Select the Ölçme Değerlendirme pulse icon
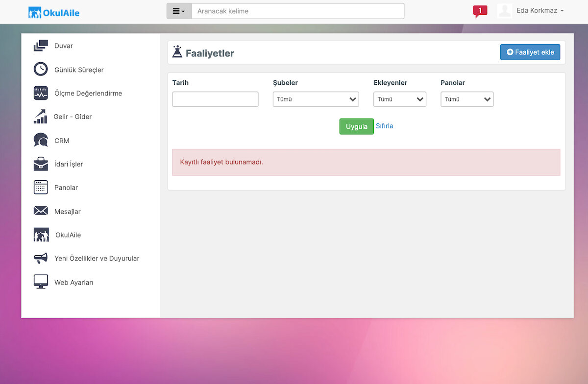Screen dimensions: 588x384 (41, 93)
